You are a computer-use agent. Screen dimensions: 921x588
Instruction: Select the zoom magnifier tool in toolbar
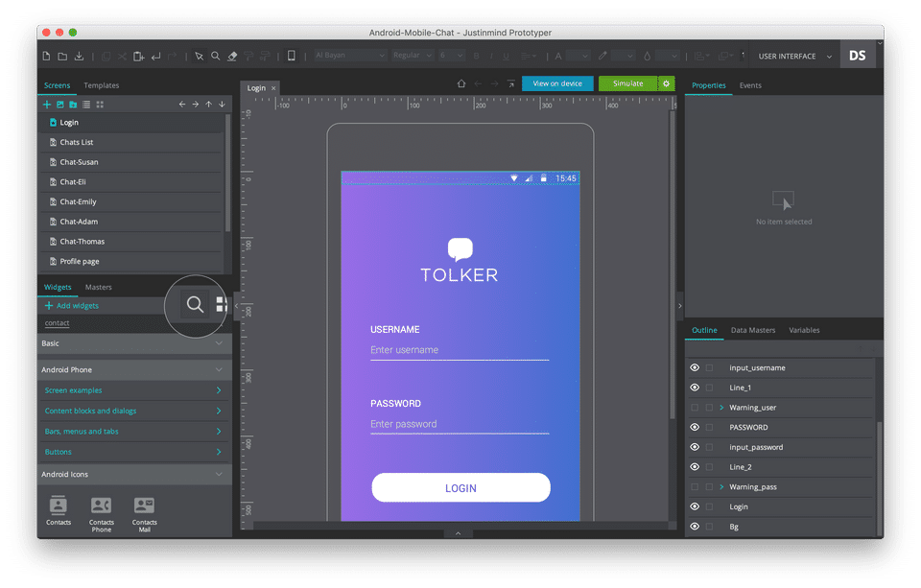tap(216, 57)
